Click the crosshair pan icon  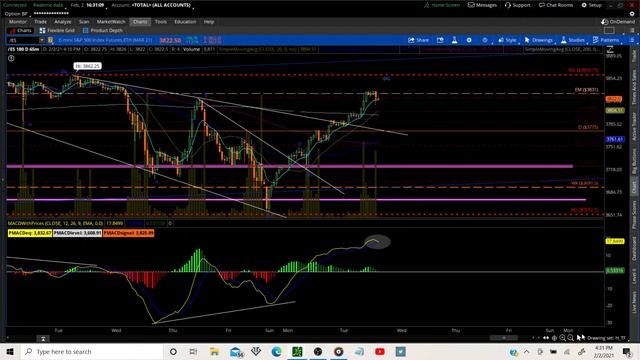pos(554,338)
